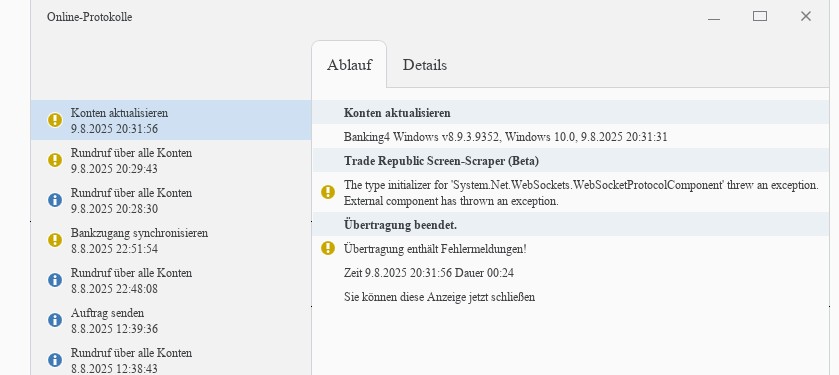Minimize the Online-Protokolle window
Viewport: 839px width, 375px height.
coord(714,17)
